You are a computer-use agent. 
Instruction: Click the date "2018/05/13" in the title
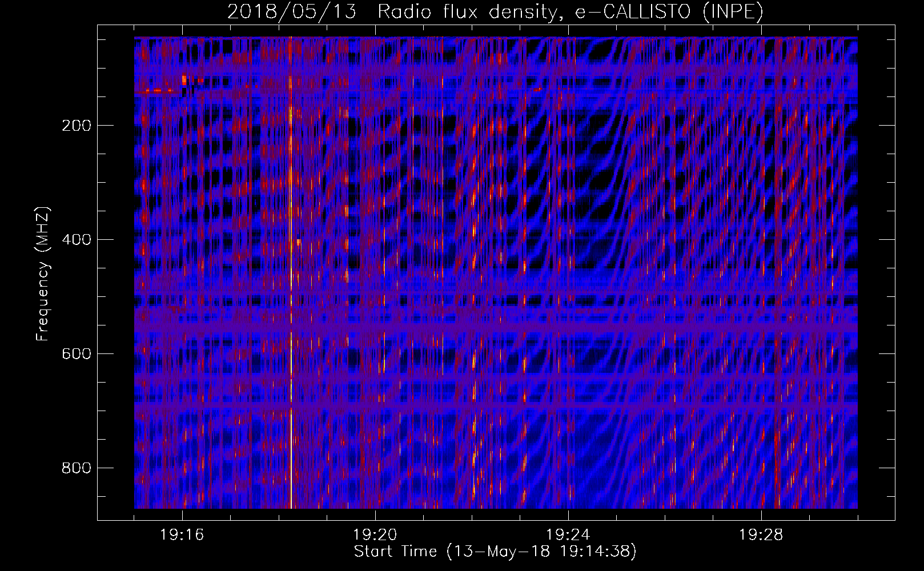tap(291, 12)
